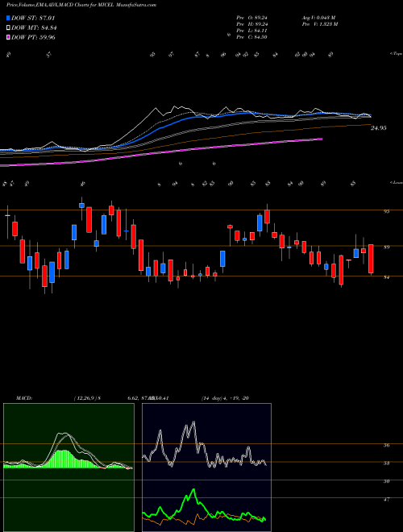Click the 'Pre C: 84.50' value
403x532 pixels.
(x=252, y=37)
